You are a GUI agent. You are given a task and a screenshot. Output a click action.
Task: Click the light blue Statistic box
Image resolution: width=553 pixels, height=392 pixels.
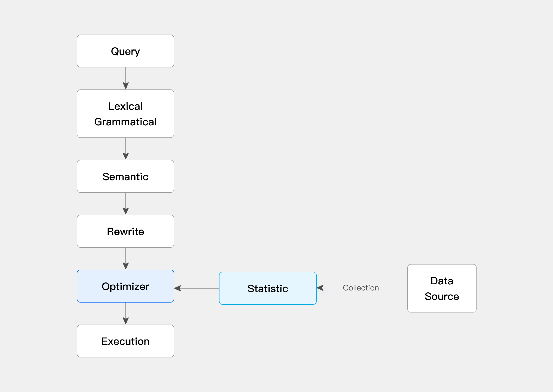268,288
